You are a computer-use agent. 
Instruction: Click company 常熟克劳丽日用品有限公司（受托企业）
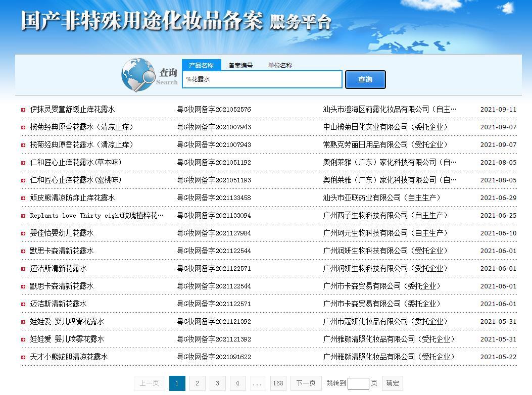click(x=385, y=144)
